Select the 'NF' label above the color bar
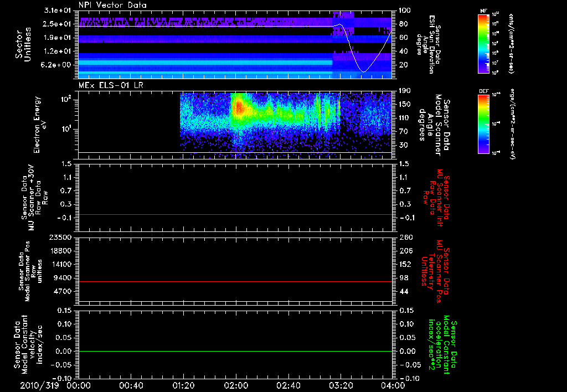 point(483,11)
